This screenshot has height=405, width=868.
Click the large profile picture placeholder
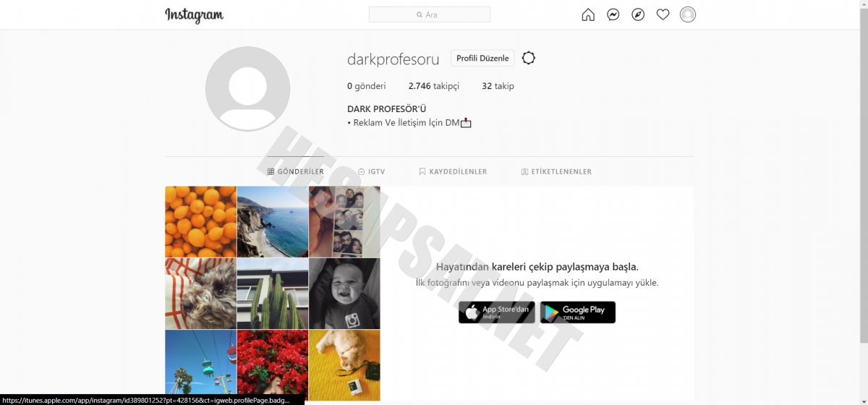click(247, 89)
